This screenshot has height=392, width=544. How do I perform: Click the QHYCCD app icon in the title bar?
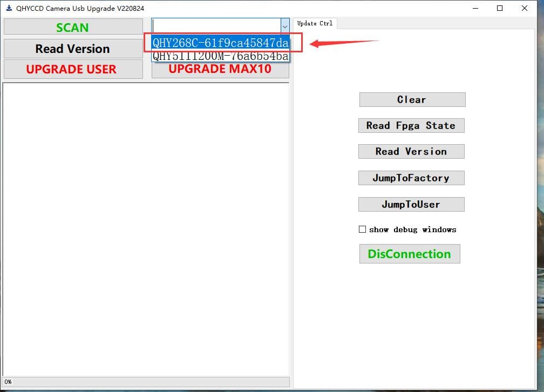9,8
